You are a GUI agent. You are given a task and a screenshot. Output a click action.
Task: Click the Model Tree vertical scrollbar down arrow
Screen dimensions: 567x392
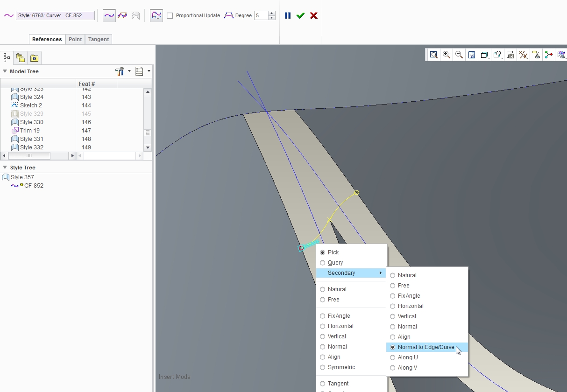(x=148, y=147)
